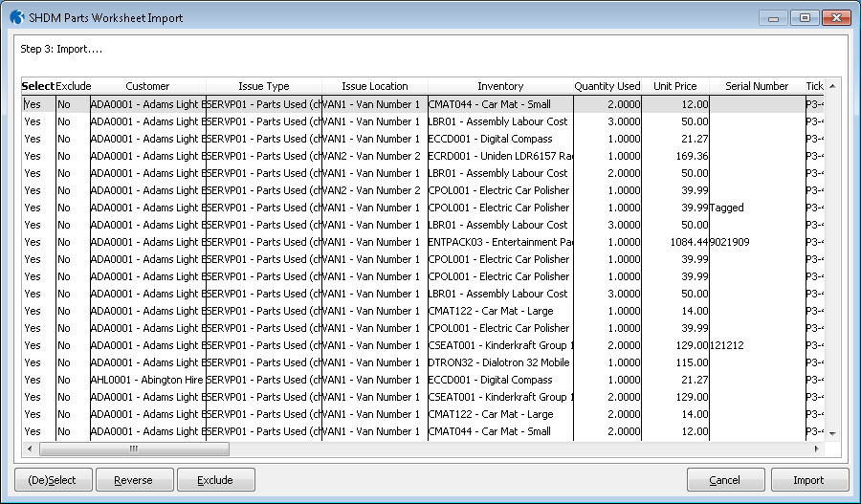Select the 'CMAT044 - Car Mat - Small' first row
Viewport: 861px width, 504px height.
click(x=423, y=104)
